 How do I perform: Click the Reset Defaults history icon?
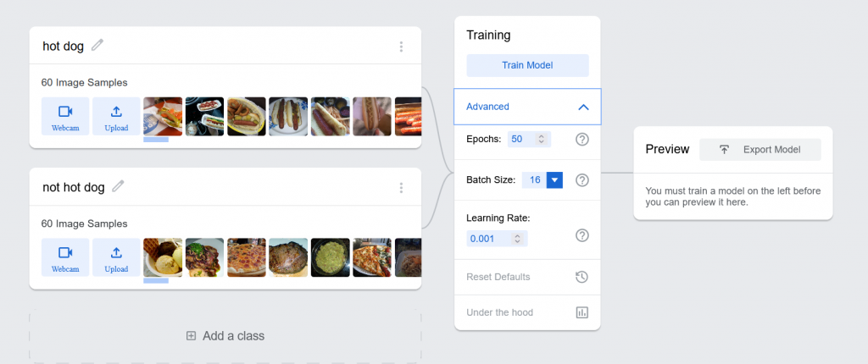[582, 277]
